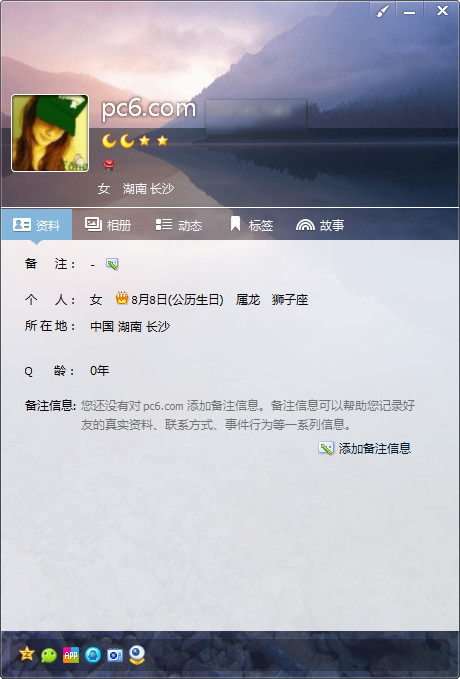Viewport: 460px width, 679px height.
Task: Open the colorful APP icon
Action: tap(71, 655)
